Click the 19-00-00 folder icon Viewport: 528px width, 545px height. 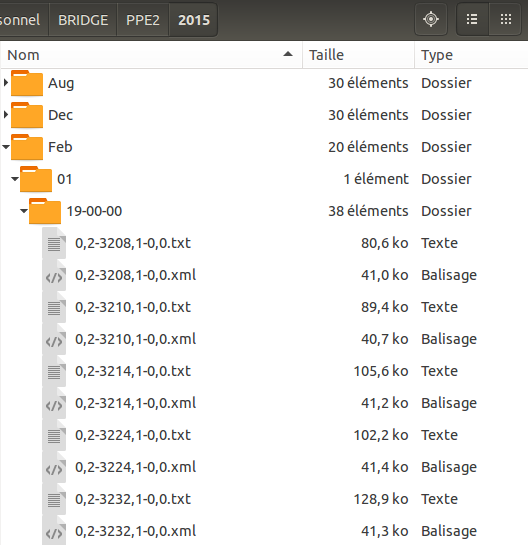coord(45,211)
